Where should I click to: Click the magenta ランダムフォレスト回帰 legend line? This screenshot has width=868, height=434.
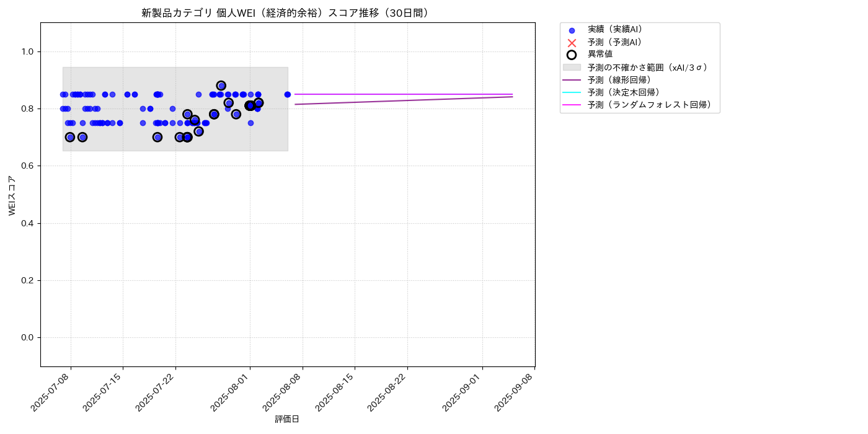click(572, 105)
